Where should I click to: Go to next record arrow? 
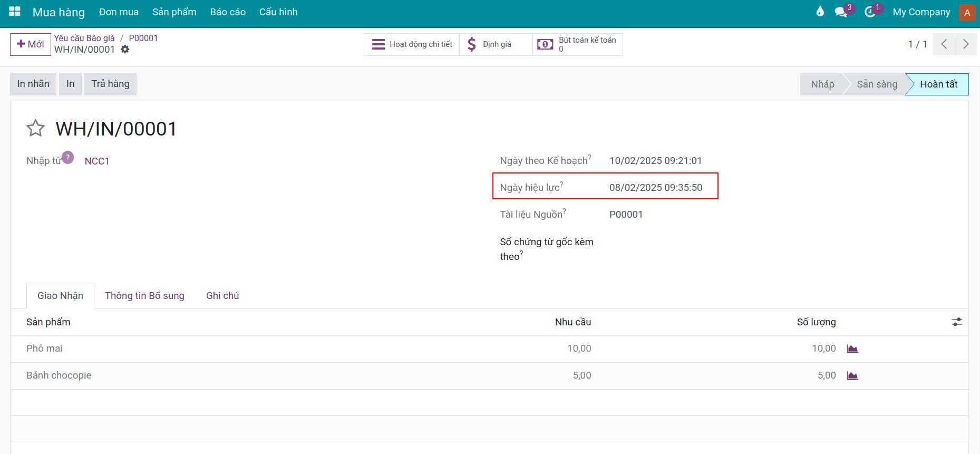[x=966, y=44]
